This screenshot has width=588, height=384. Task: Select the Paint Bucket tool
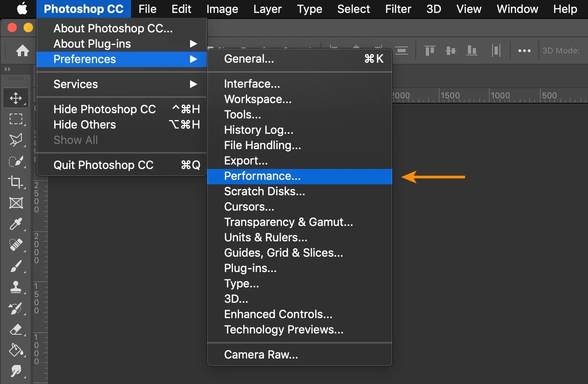tap(16, 350)
